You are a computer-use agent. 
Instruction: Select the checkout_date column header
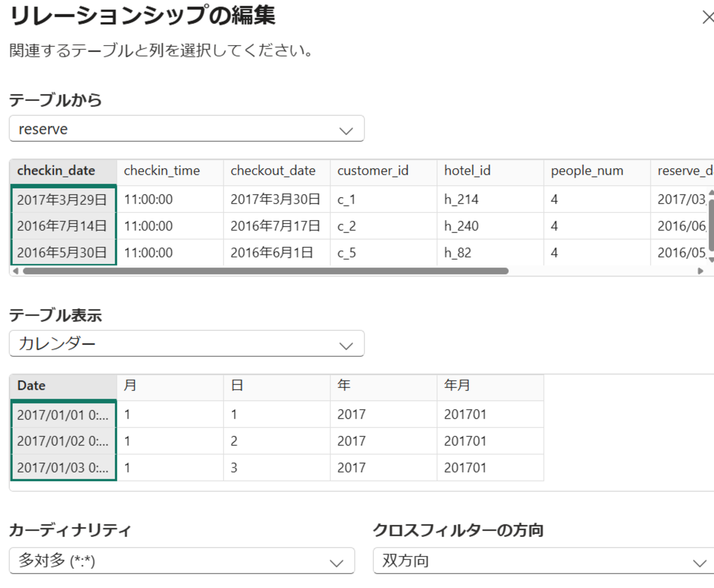click(x=273, y=171)
